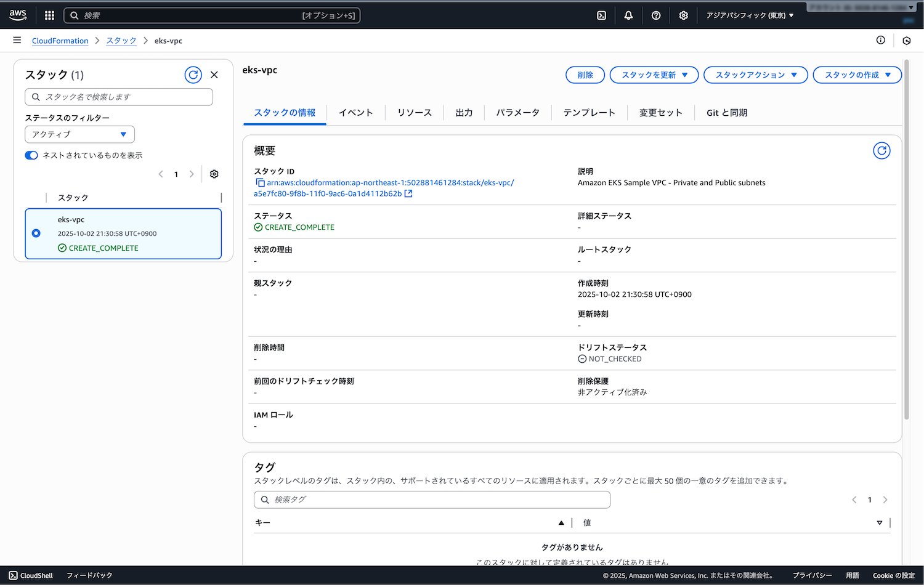The image size is (924, 587).
Task: Disable the show nested stacks toggle
Action: point(31,155)
